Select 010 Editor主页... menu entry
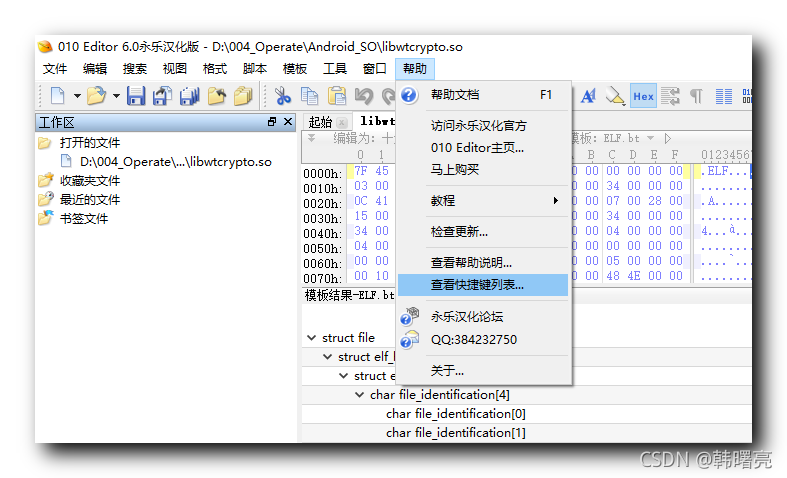Image resolution: width=787 pixels, height=478 pixels. [483, 148]
